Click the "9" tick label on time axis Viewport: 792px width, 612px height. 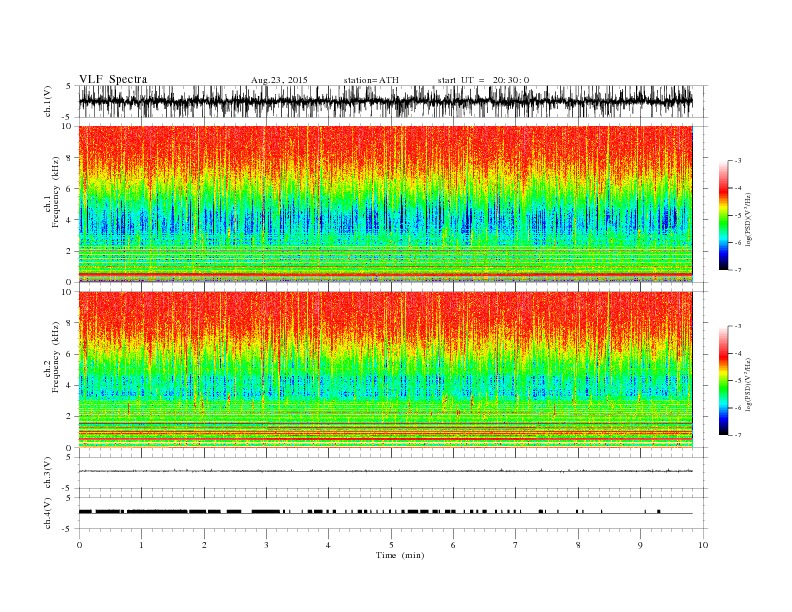[640, 545]
